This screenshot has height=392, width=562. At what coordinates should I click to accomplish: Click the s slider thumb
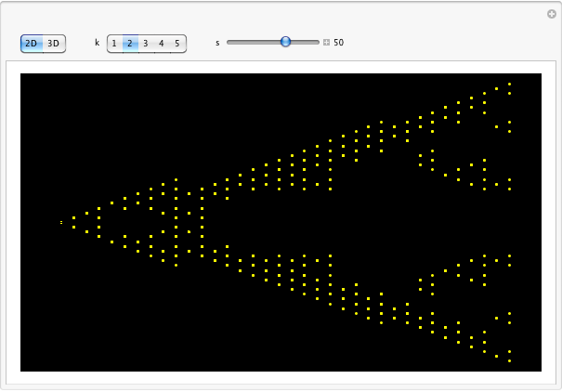click(x=285, y=42)
